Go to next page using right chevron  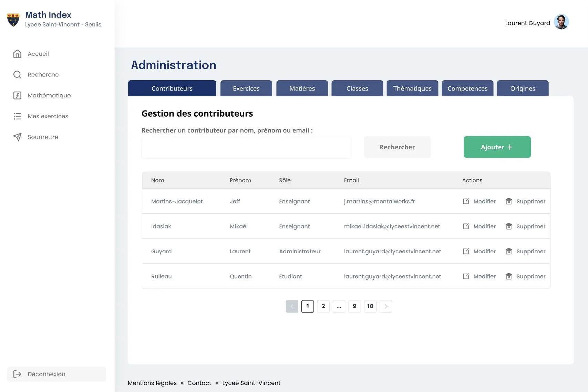pos(386,306)
